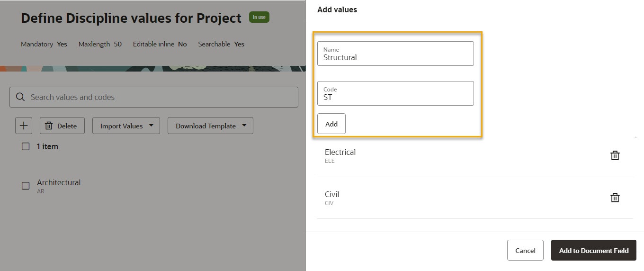644x271 pixels.
Task: Click the In use status badge
Action: [x=259, y=18]
